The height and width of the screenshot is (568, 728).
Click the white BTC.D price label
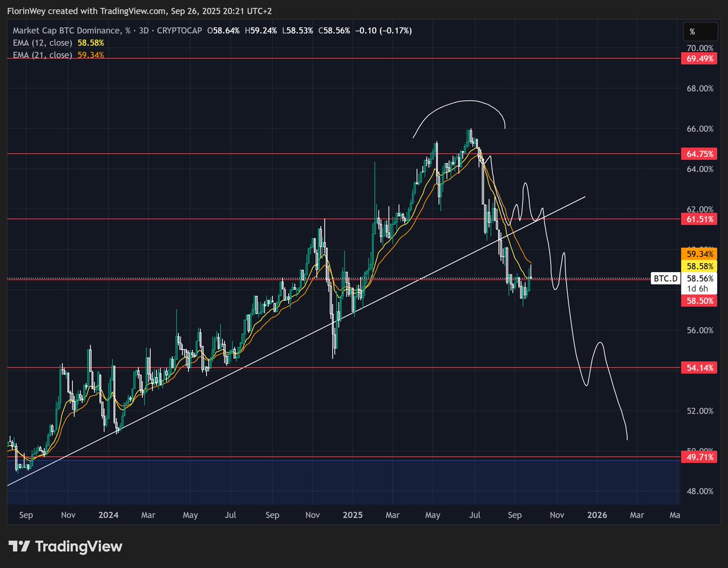(664, 278)
